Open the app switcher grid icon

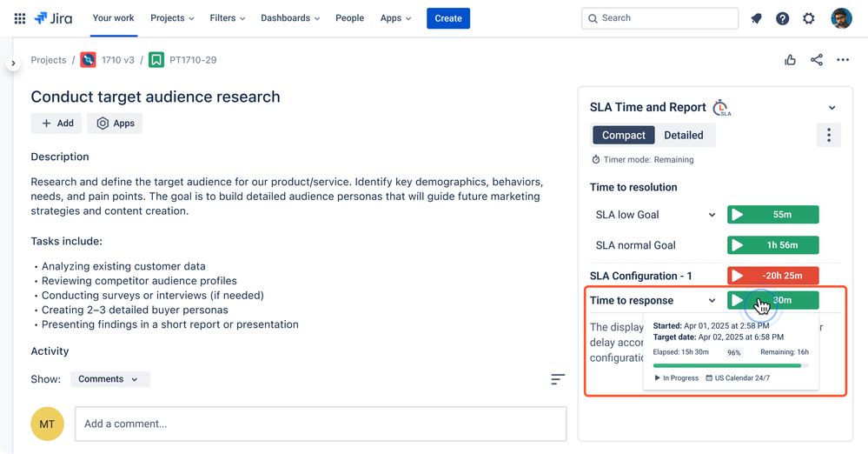(19, 18)
